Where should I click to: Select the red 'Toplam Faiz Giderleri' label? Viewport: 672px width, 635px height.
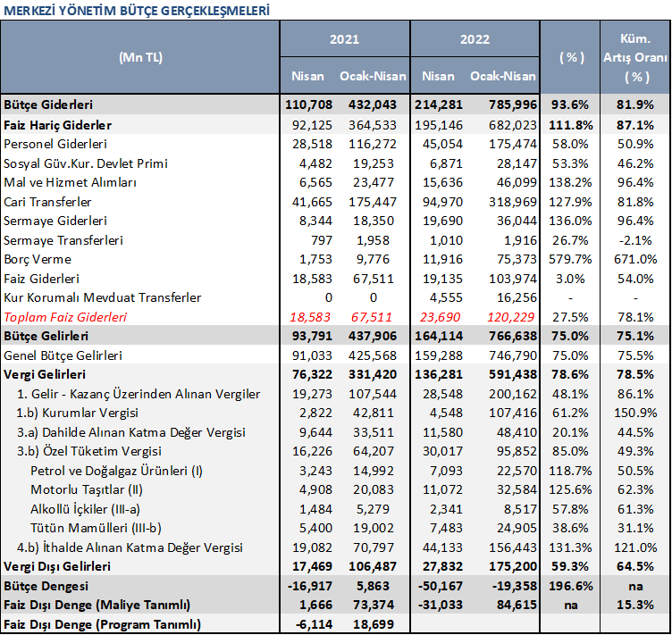pyautogui.click(x=65, y=317)
